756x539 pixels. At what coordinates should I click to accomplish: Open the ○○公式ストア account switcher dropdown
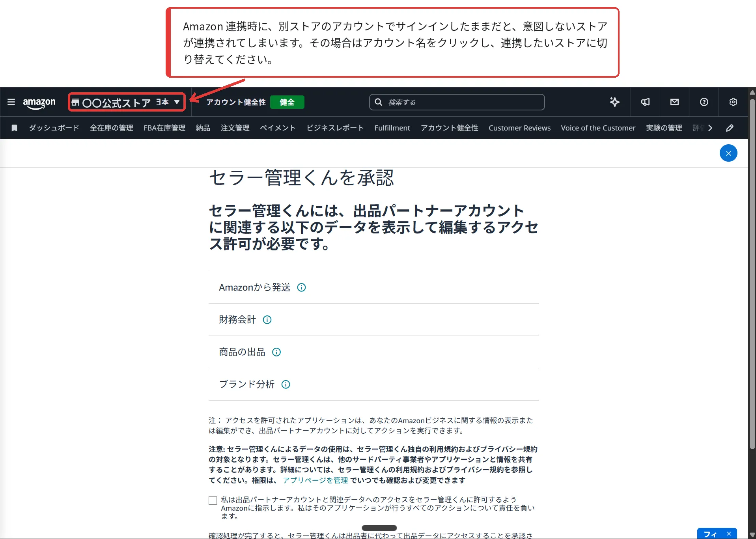point(127,102)
